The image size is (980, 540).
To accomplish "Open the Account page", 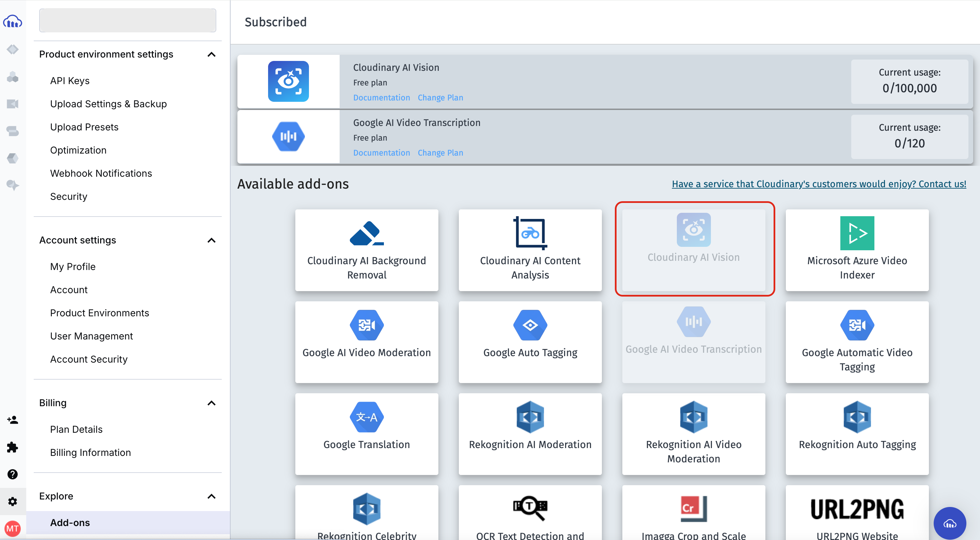I will click(x=68, y=290).
